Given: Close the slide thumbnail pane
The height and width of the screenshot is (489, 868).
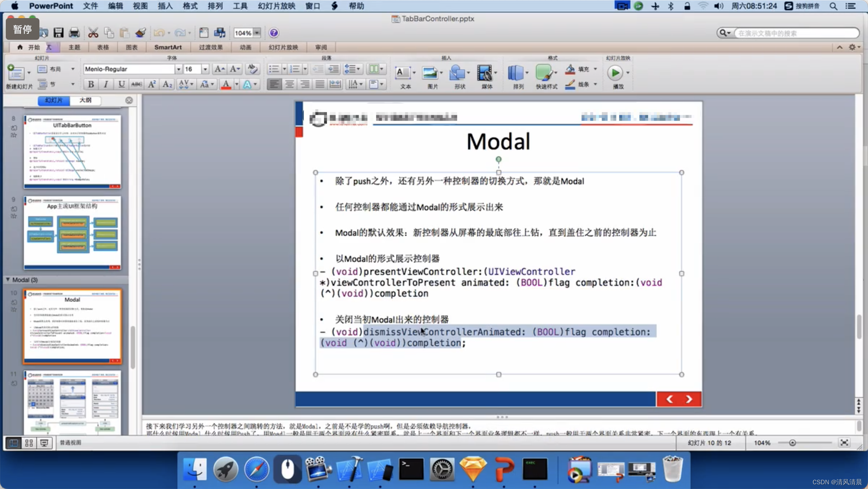Looking at the screenshot, I should pos(129,100).
